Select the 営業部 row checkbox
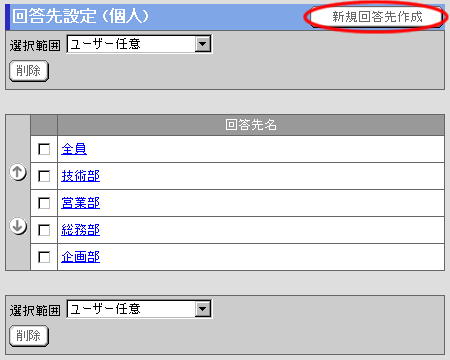 tap(44, 203)
